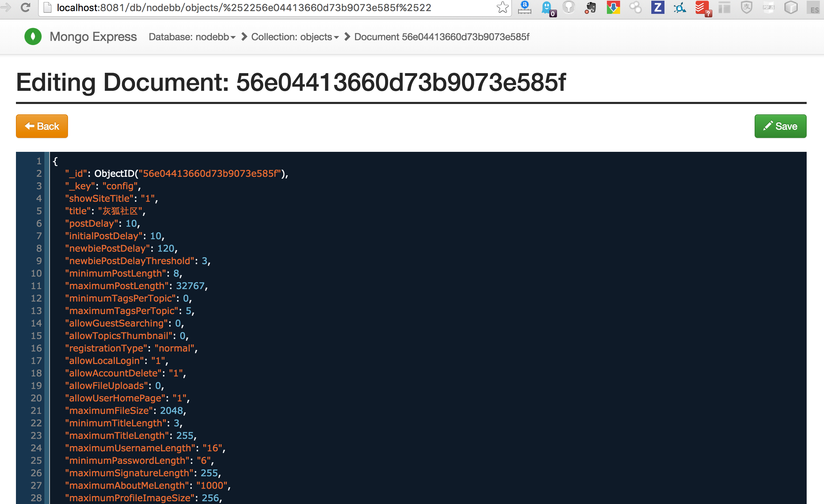824x504 pixels.
Task: Open the Ghostery ghost extension
Action: pyautogui.click(x=547, y=8)
